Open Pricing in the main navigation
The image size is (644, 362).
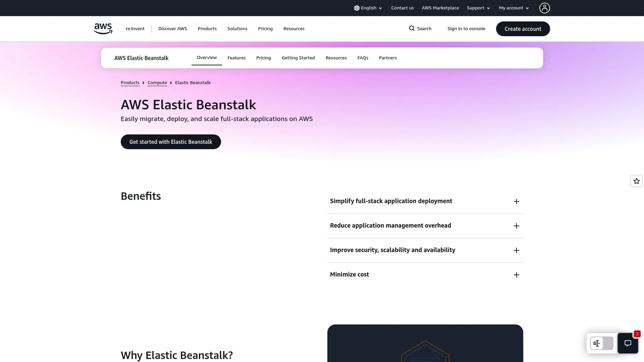coord(265,29)
